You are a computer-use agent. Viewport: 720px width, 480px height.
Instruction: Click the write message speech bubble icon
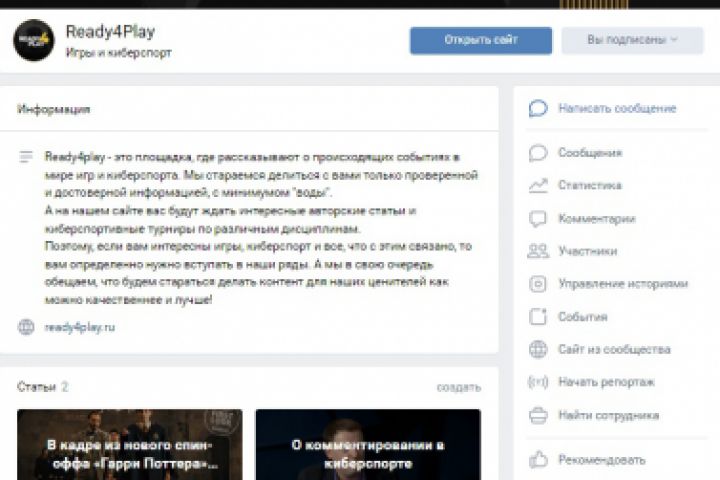(x=538, y=108)
